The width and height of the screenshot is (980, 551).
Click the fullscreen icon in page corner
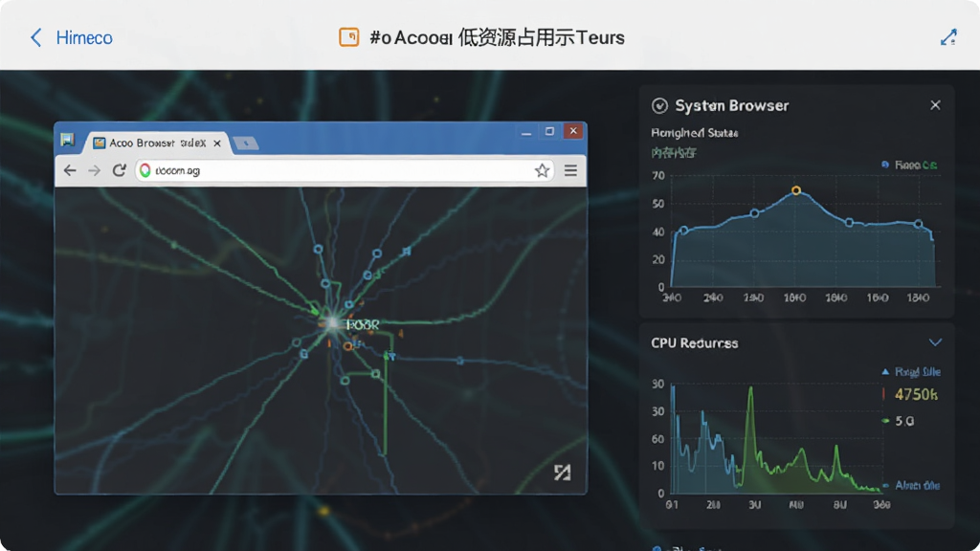tap(562, 473)
